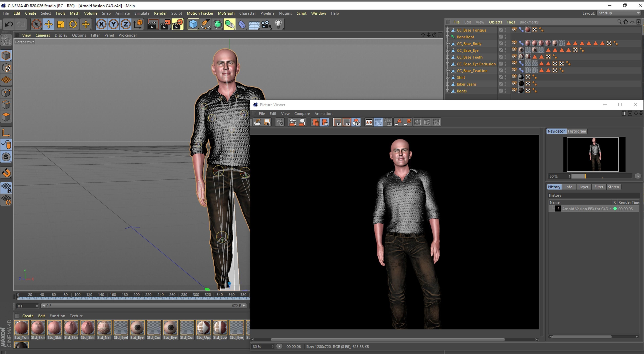
Task: Toggle layer checkbox of CC_Base_Body
Action: coord(501,43)
